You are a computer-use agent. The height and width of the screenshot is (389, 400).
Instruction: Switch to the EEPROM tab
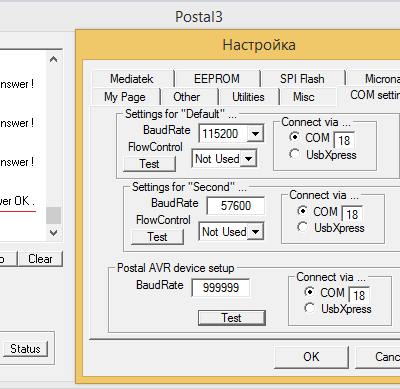[217, 79]
